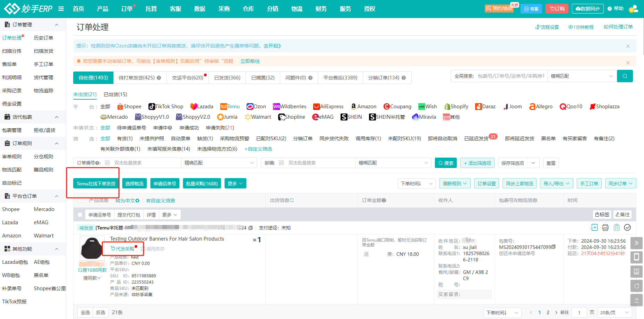Switch to 待打单发货(425) tab
This screenshot has width=644, height=319.
click(140, 78)
